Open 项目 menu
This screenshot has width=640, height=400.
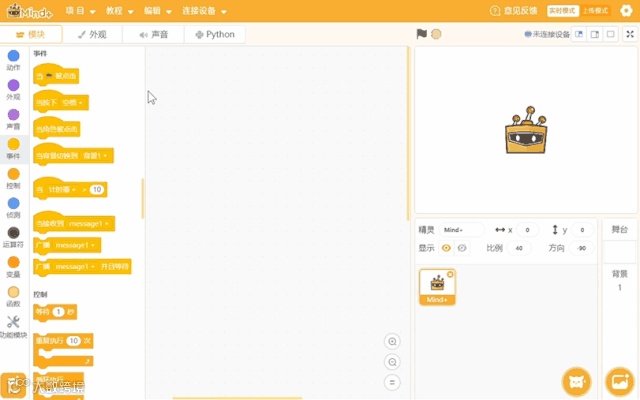80,11
